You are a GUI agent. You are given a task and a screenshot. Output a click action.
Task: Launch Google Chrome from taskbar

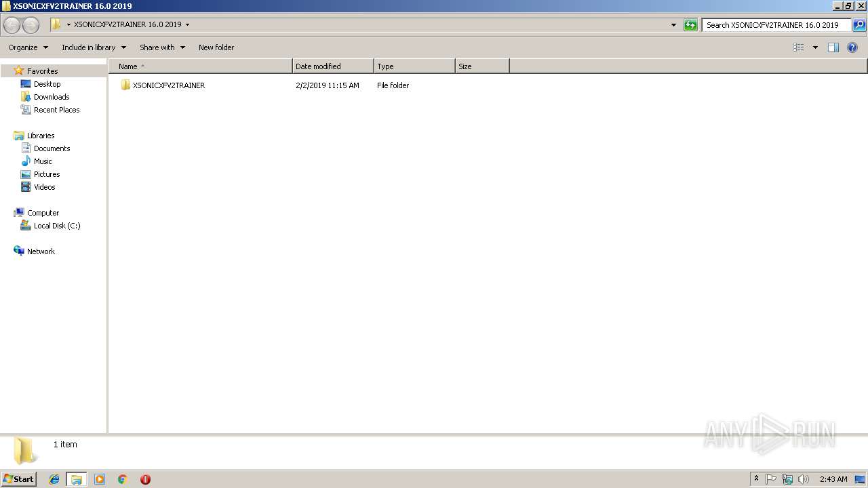[123, 479]
